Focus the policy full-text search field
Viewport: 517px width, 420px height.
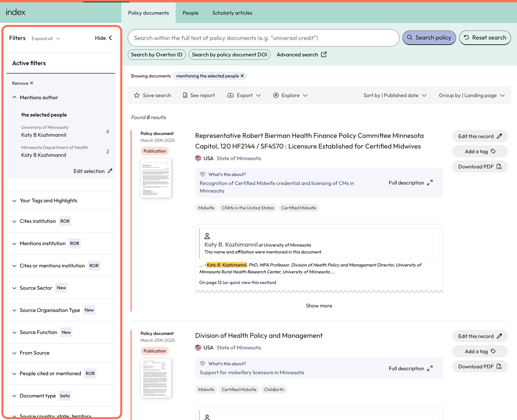[263, 38]
